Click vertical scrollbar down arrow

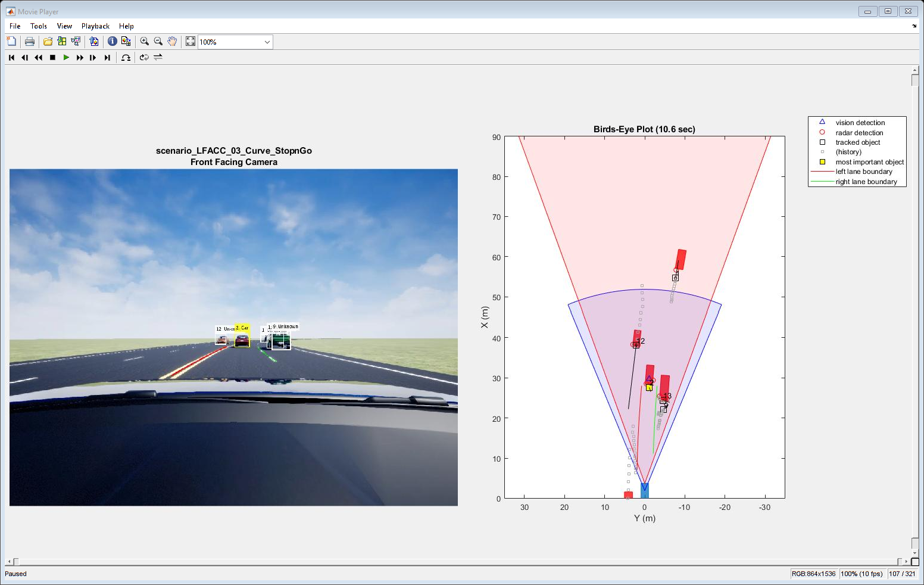(915, 553)
